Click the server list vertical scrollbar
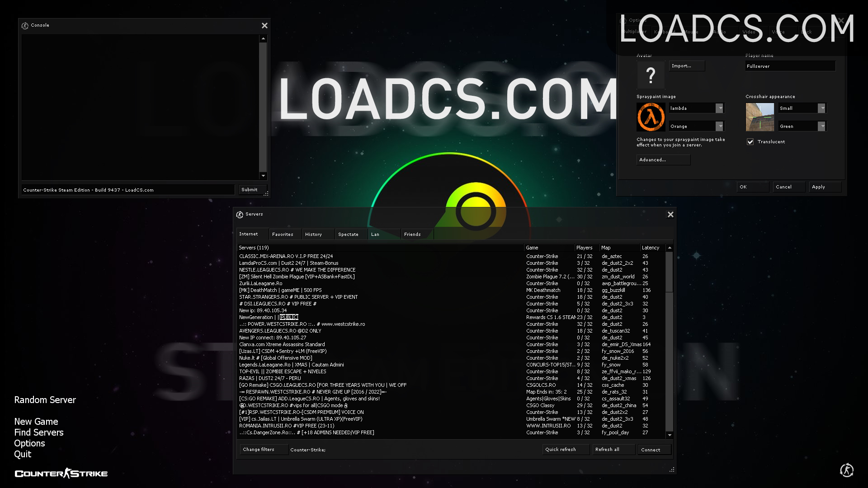This screenshot has height=488, width=868. coord(670,342)
